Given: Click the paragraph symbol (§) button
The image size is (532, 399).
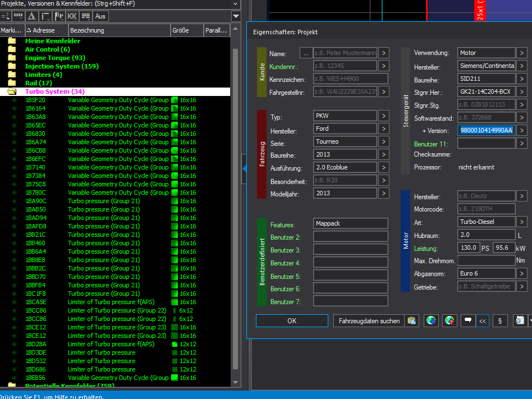Looking at the screenshot, I should click(499, 320).
